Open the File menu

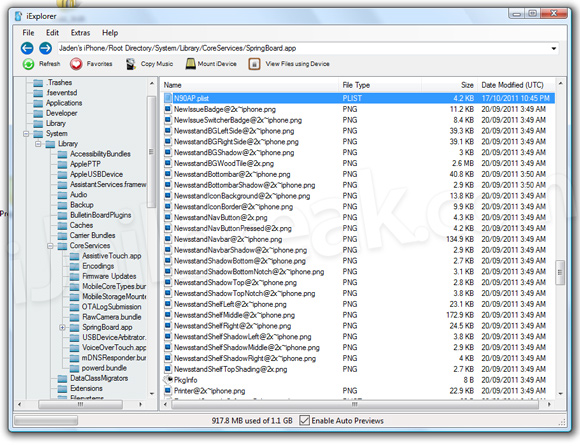(x=28, y=33)
